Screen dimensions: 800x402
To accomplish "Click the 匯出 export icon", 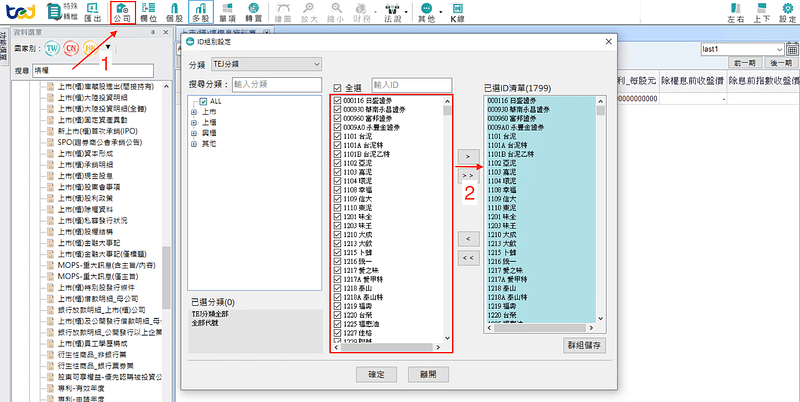I will tap(92, 12).
